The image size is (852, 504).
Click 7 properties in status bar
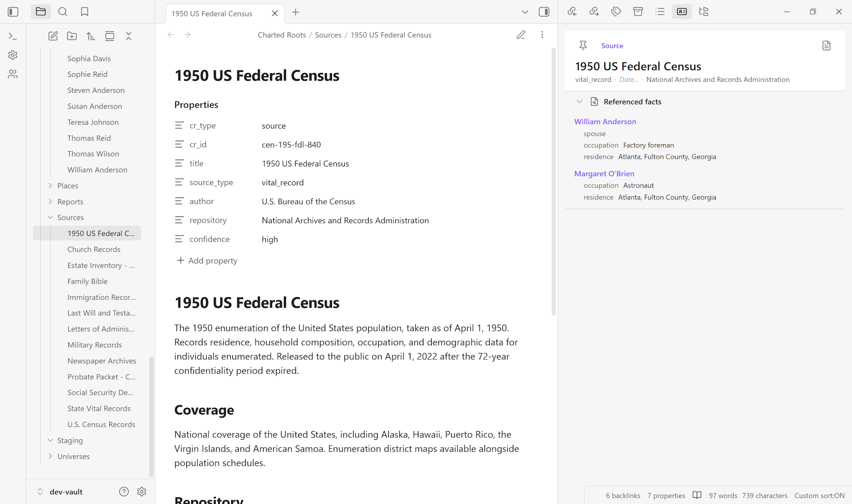(666, 496)
